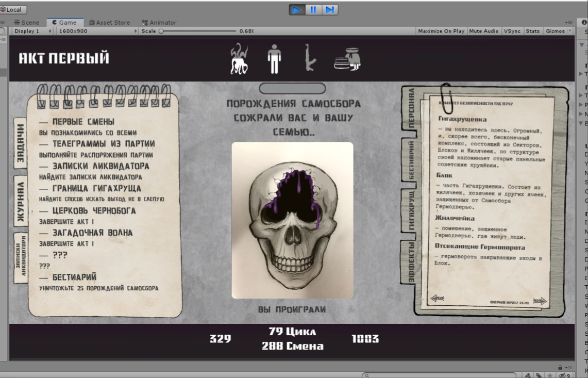This screenshot has height=378, width=588.
Task: Click the skull image card
Action: pos(292,220)
